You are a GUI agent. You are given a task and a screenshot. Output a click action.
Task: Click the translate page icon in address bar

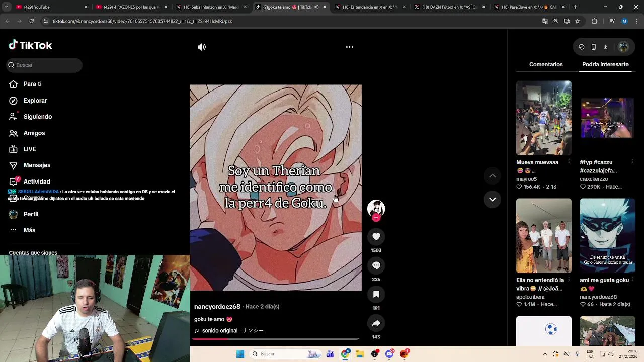click(545, 21)
